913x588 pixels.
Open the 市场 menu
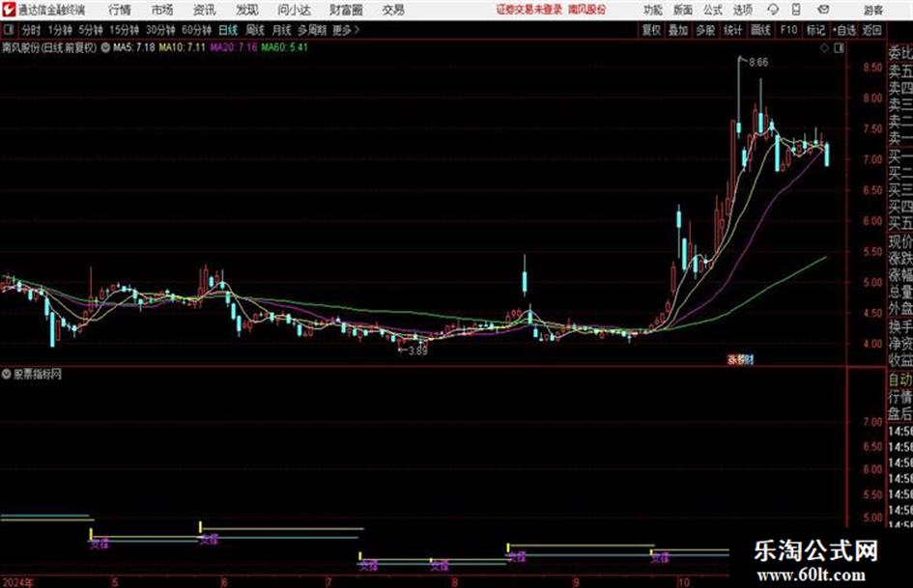(162, 10)
